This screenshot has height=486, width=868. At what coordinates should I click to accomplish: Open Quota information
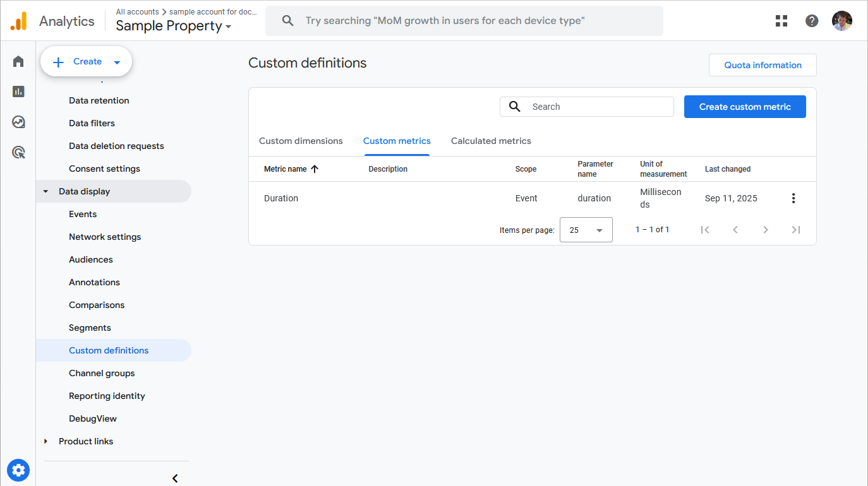(x=763, y=65)
